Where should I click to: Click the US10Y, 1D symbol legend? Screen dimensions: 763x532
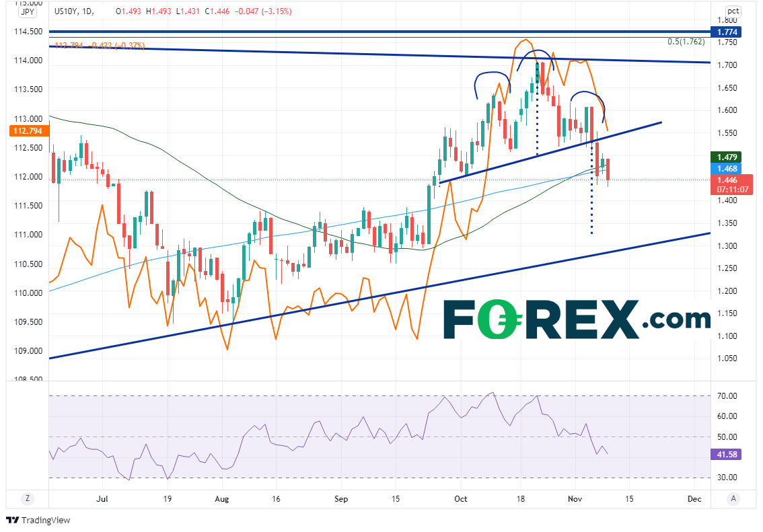click(x=77, y=12)
